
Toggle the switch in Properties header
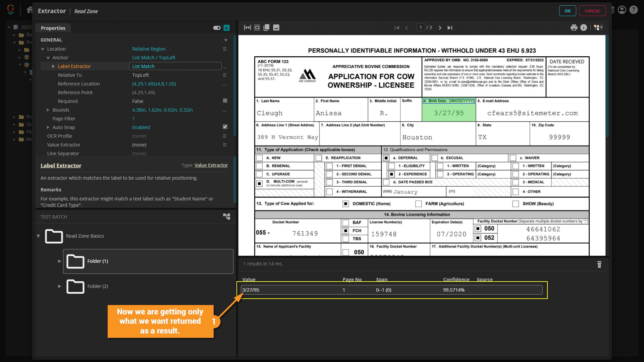click(217, 28)
